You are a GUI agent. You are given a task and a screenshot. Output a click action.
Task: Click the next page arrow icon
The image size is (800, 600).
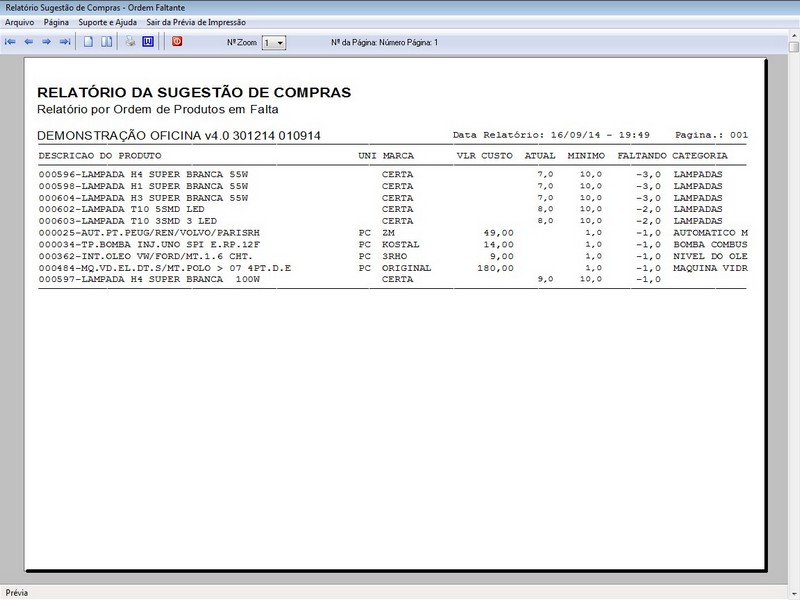(x=46, y=42)
